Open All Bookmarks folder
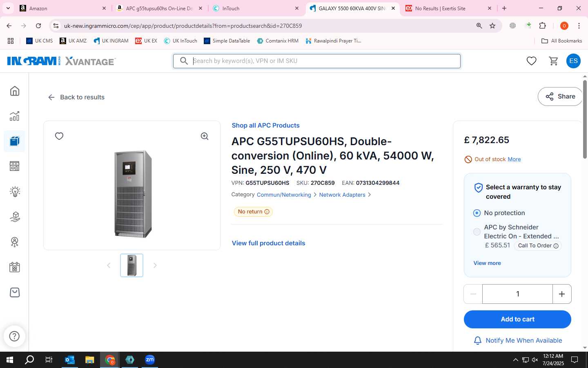 click(x=561, y=41)
